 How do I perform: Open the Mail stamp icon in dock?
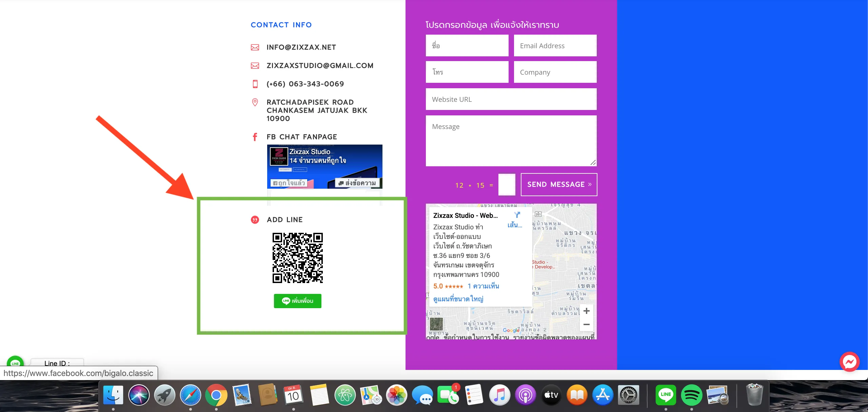pos(242,395)
